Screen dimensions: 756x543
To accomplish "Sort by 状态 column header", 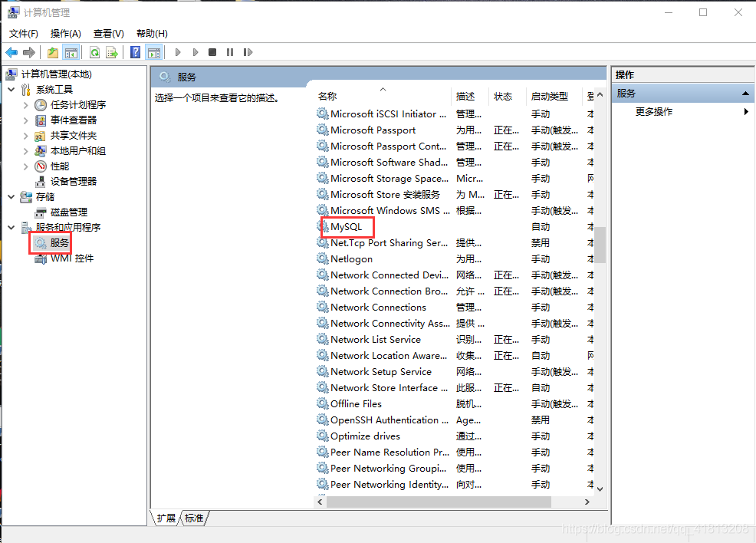I will click(508, 97).
